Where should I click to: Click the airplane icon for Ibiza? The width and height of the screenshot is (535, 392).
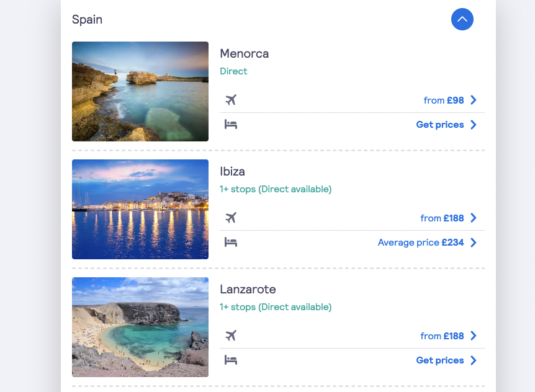coord(231,218)
